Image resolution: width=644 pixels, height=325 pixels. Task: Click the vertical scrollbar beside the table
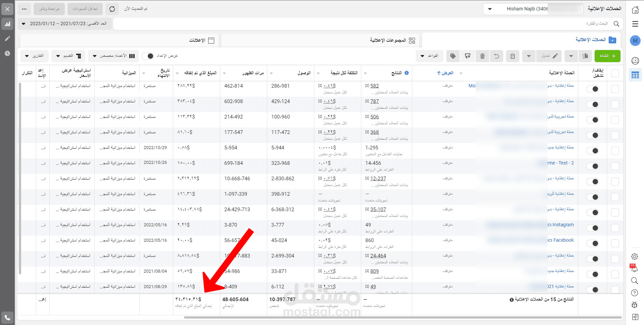coord(20,178)
